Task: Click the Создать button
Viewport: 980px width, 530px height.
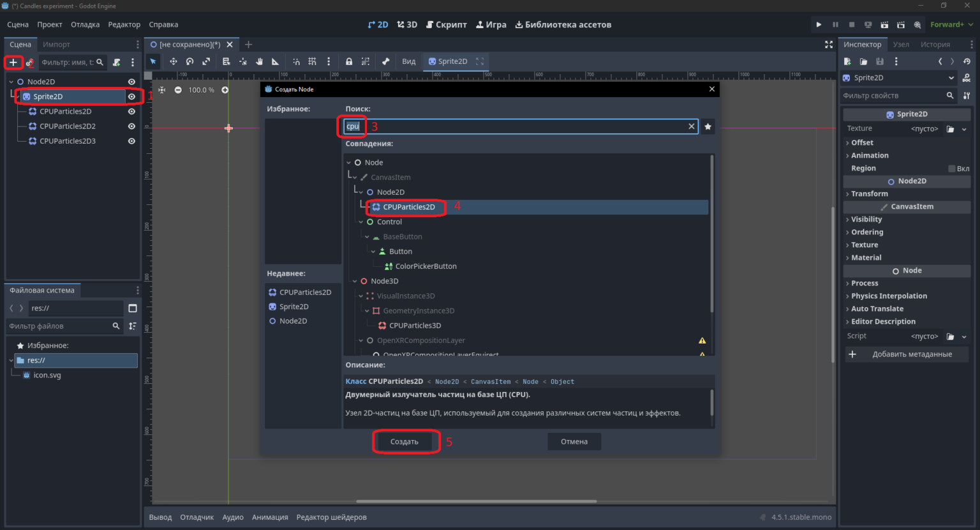Action: pos(405,441)
